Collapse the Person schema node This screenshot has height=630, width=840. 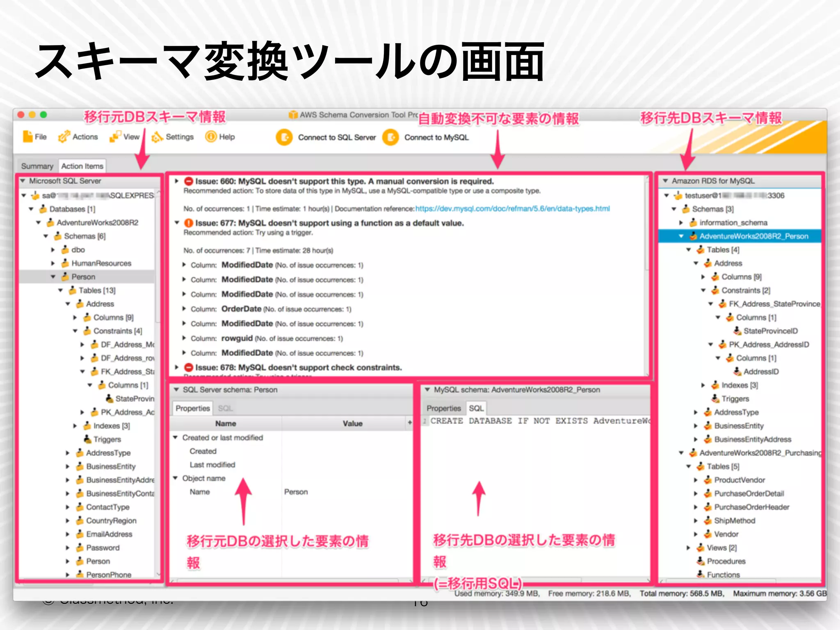click(53, 276)
